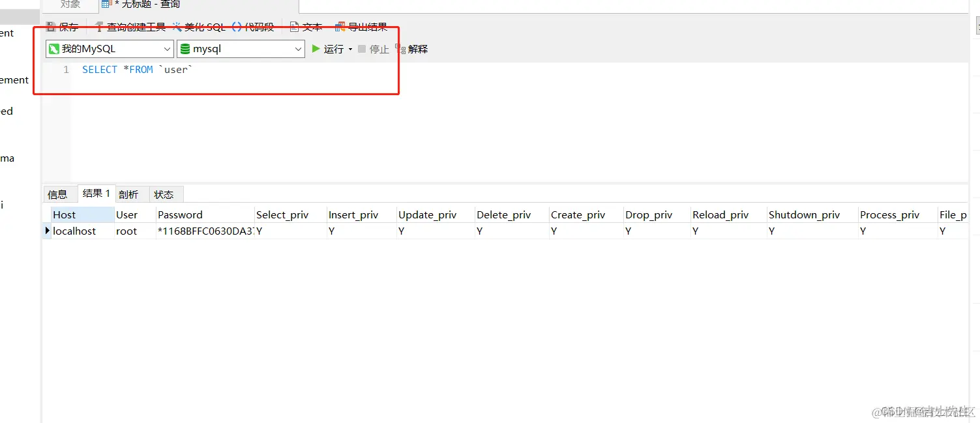This screenshot has height=423, width=980.
Task: Click the Insert_priv column header
Action: coord(362,214)
